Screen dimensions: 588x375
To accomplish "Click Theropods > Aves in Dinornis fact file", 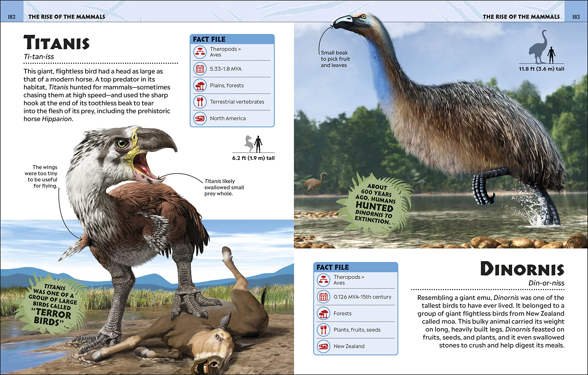I will tap(349, 280).
